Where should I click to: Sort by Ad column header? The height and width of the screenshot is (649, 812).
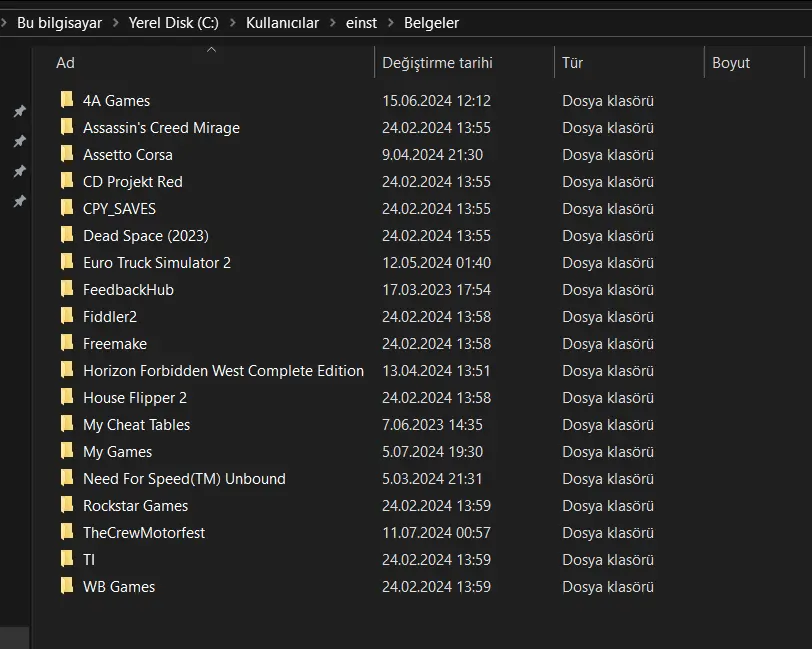click(x=65, y=63)
